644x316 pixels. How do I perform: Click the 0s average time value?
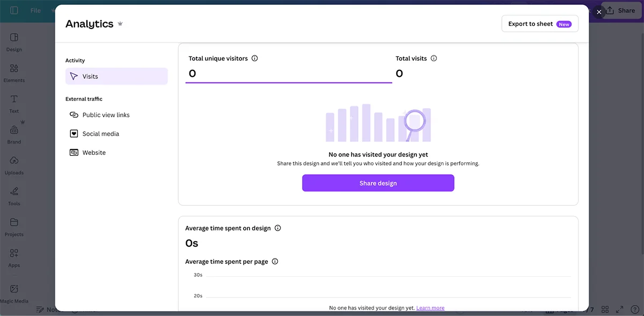pos(192,243)
